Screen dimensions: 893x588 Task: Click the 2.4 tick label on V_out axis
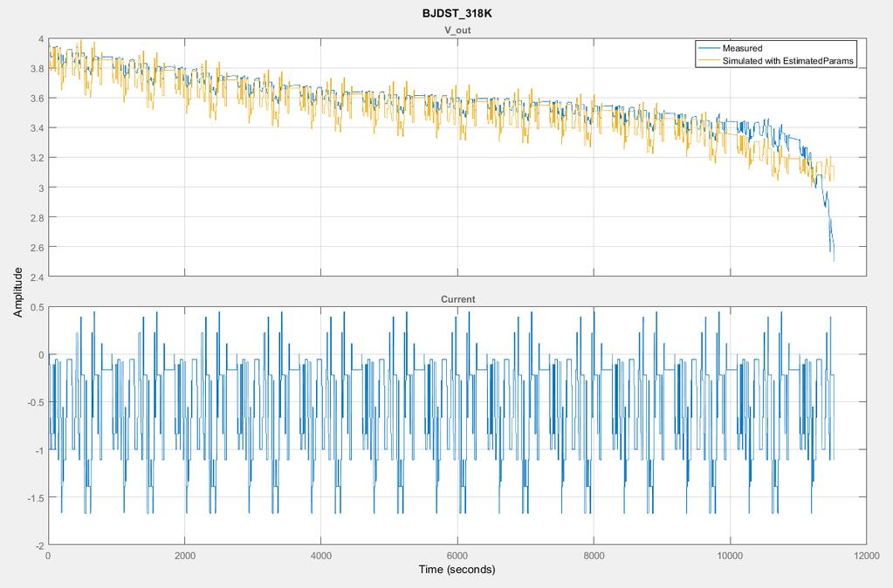(37, 277)
